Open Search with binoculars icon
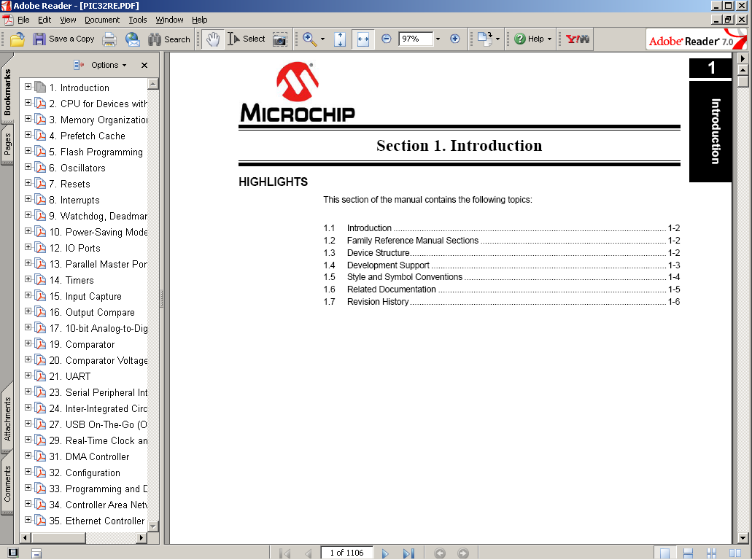This screenshot has height=560, width=752. (x=168, y=39)
